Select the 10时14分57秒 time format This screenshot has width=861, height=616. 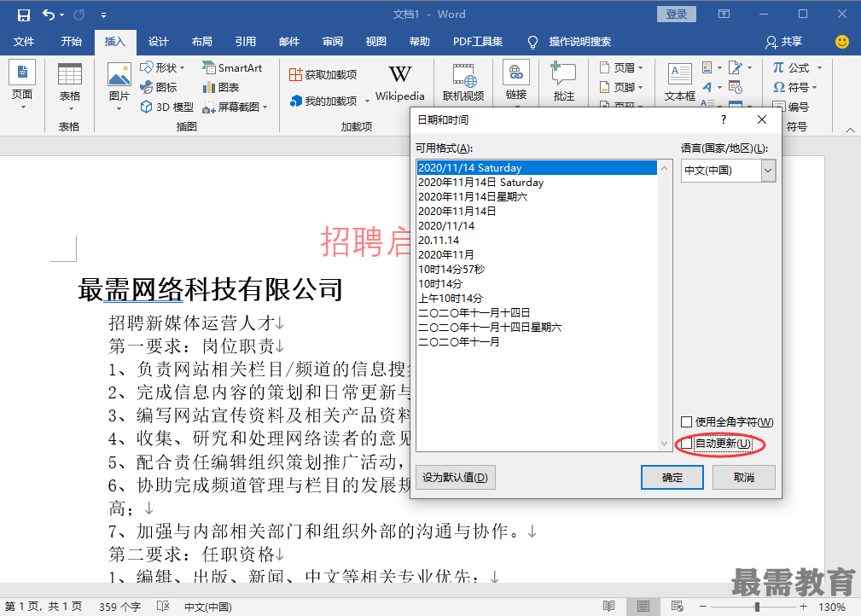pos(537,269)
